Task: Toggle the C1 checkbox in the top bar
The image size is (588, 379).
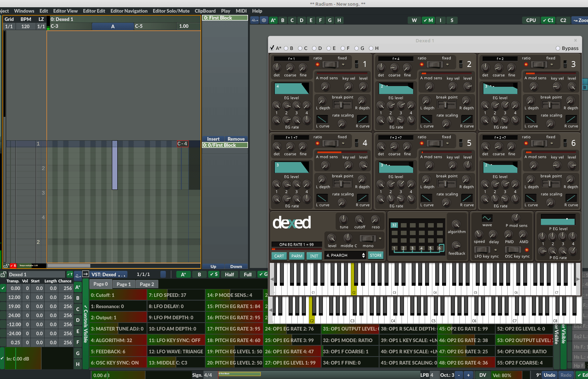Action: [x=547, y=20]
